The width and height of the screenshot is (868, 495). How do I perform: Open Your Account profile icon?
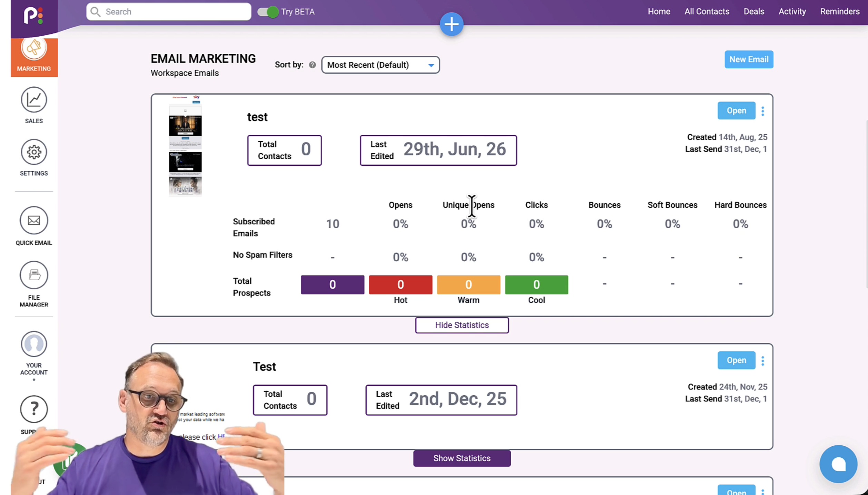34,344
